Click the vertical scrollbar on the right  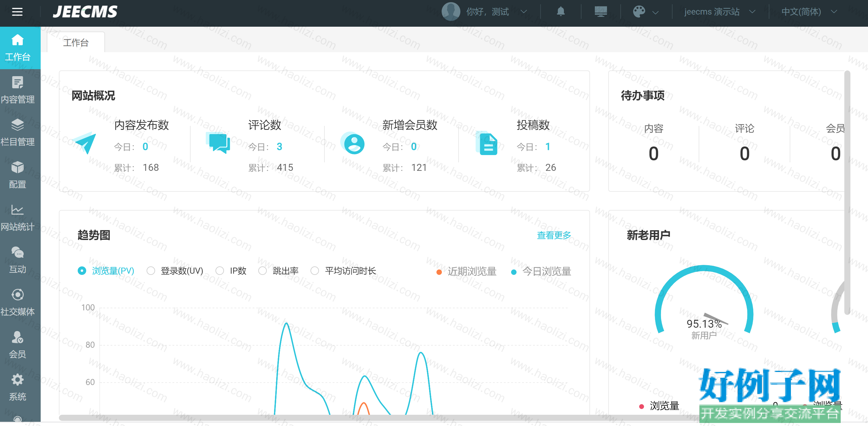tap(847, 193)
